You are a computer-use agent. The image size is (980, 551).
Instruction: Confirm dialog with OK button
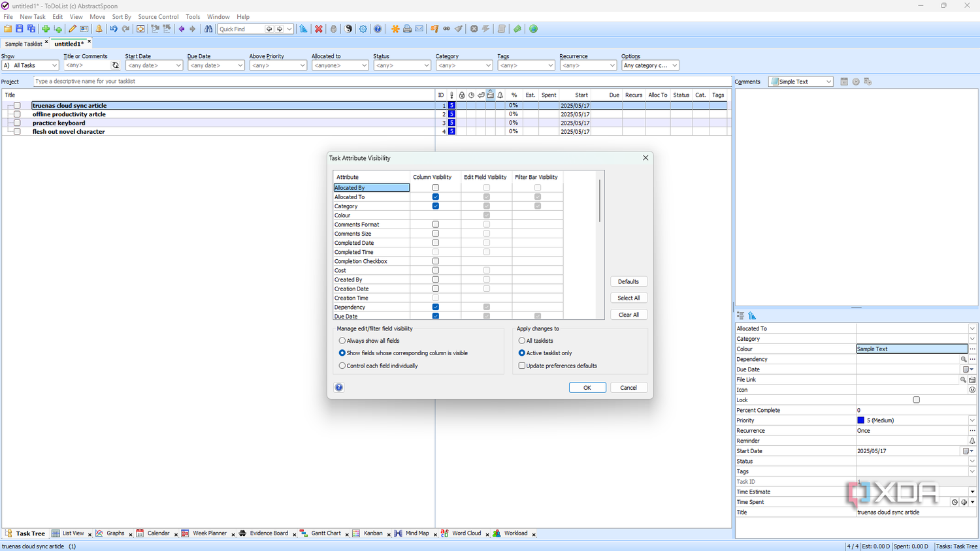pos(587,388)
